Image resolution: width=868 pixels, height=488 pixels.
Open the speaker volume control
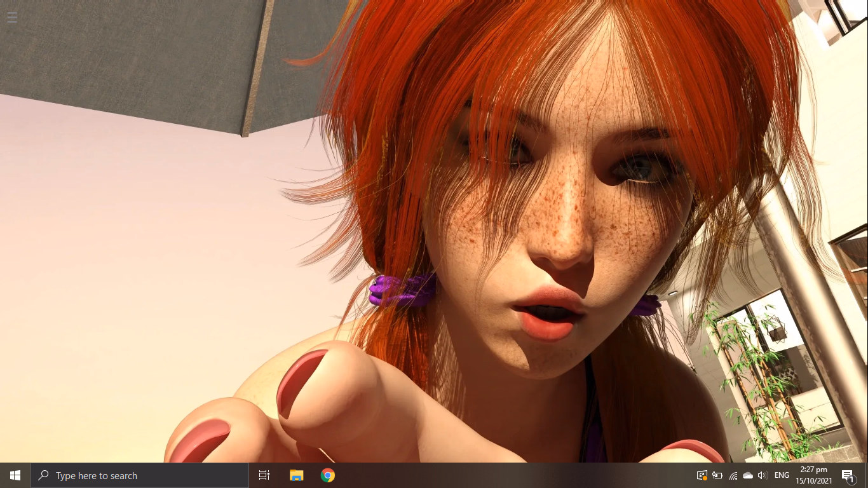coord(763,475)
